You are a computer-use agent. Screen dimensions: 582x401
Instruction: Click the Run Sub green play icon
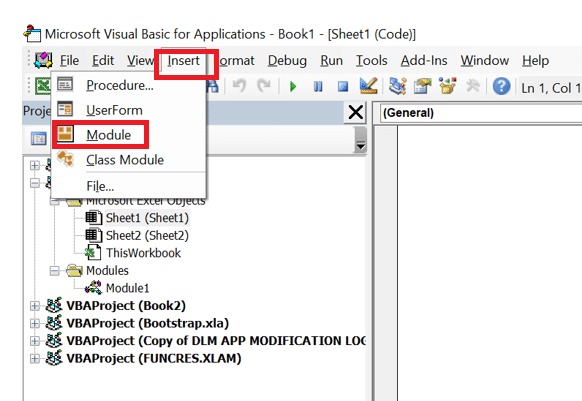pyautogui.click(x=293, y=87)
